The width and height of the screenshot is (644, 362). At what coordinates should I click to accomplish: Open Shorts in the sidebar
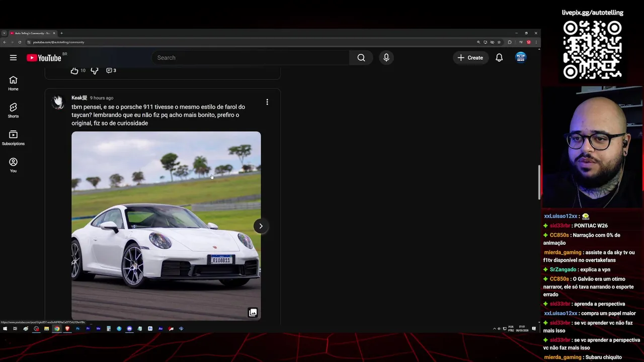pos(13,110)
